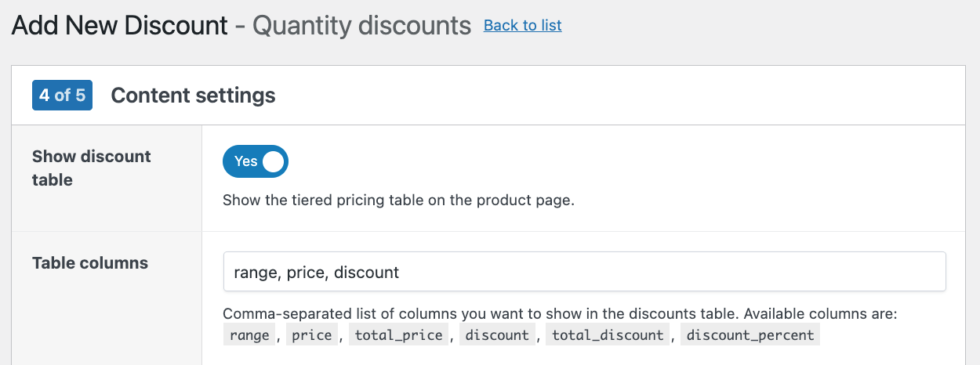Click the 'Add New Discount' page title
This screenshot has width=980, height=365.
(x=119, y=26)
